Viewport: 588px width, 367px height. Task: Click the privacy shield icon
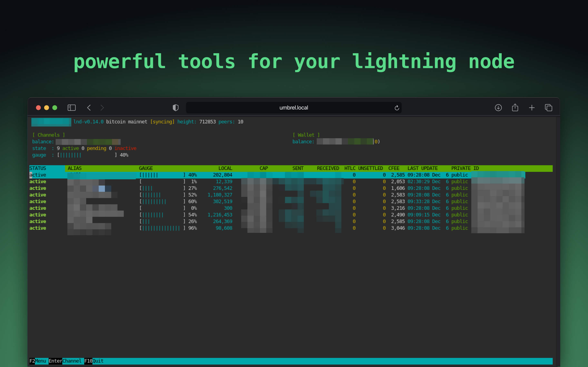[x=175, y=107]
